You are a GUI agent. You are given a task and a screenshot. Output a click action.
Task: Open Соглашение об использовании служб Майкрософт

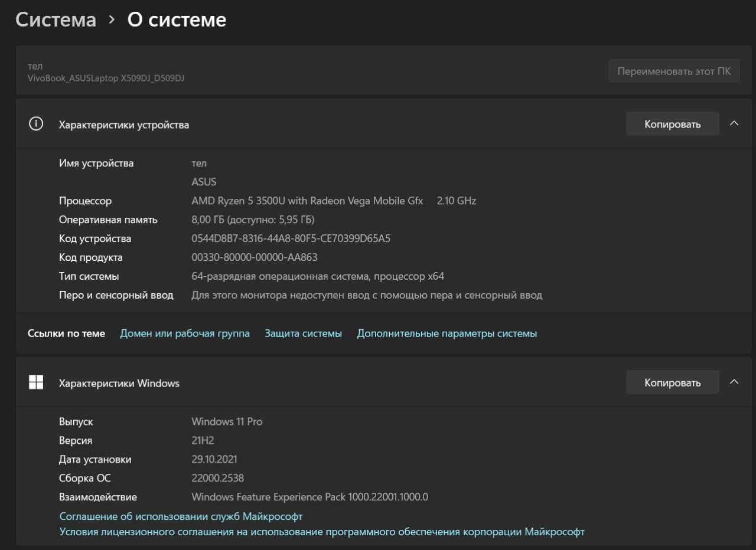[x=181, y=516]
